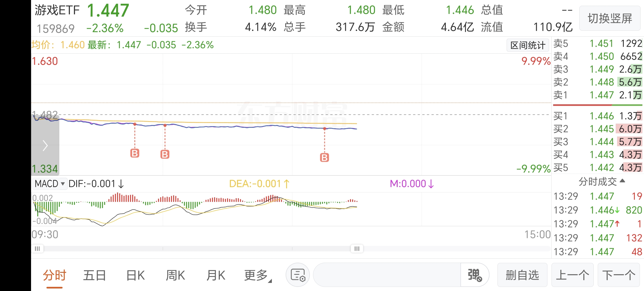Click the first B buy marker on chart
Image resolution: width=644 pixels, height=291 pixels.
pyautogui.click(x=135, y=153)
